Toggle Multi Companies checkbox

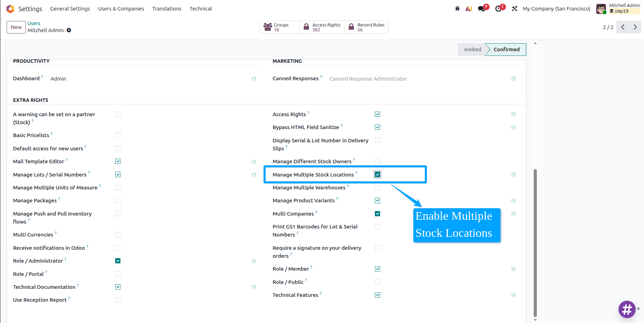(377, 214)
